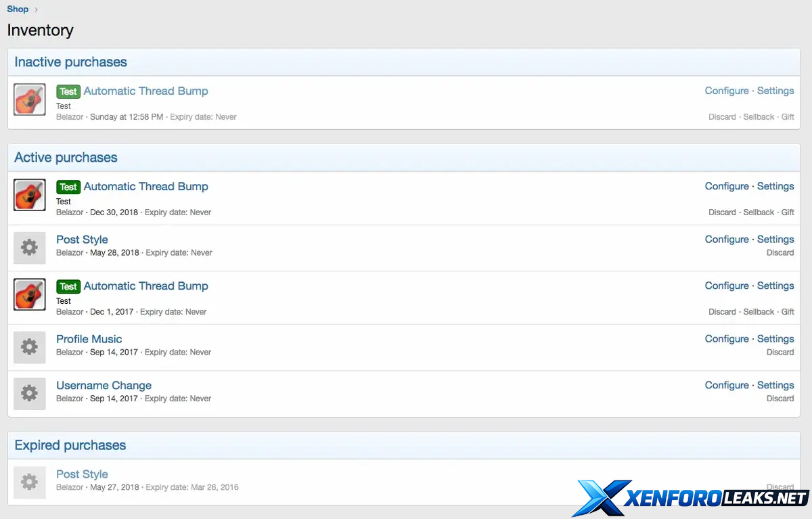Open the Shop breadcrumb link
The width and height of the screenshot is (812, 519).
18,9
